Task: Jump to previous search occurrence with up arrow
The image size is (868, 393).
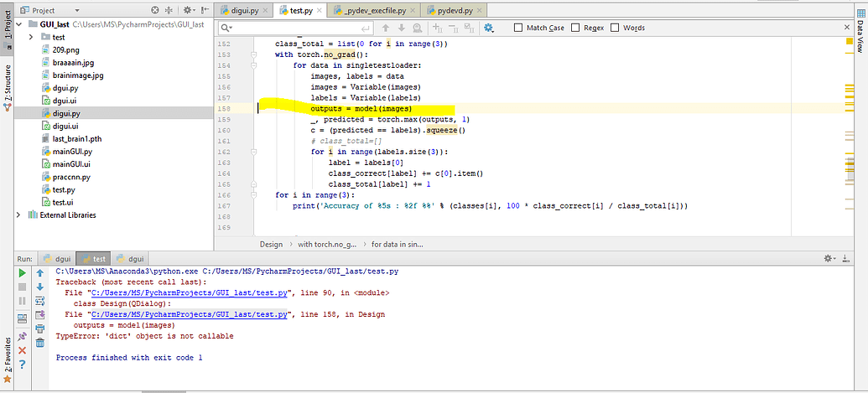Action: 384,28
